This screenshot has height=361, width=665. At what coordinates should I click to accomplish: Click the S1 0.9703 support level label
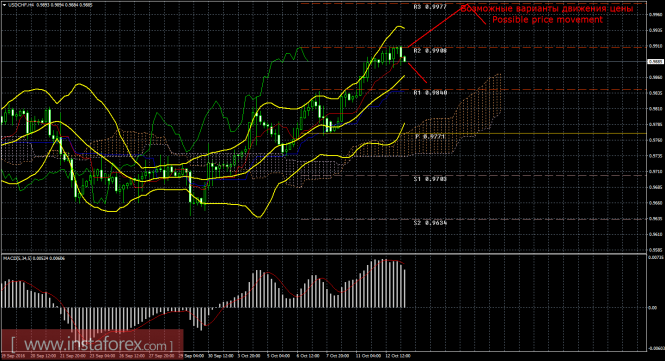pyautogui.click(x=430, y=179)
